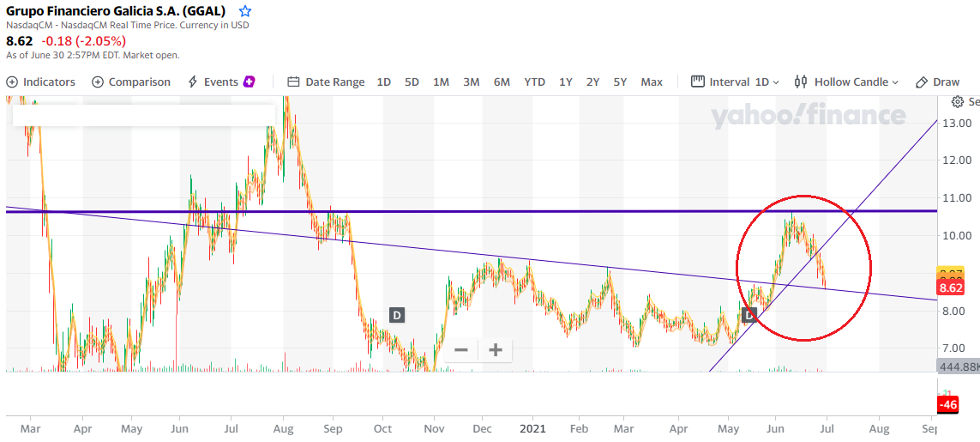Viewport: 980px width, 442px height.
Task: Click the dividend D marker near May 2021
Action: [x=749, y=315]
